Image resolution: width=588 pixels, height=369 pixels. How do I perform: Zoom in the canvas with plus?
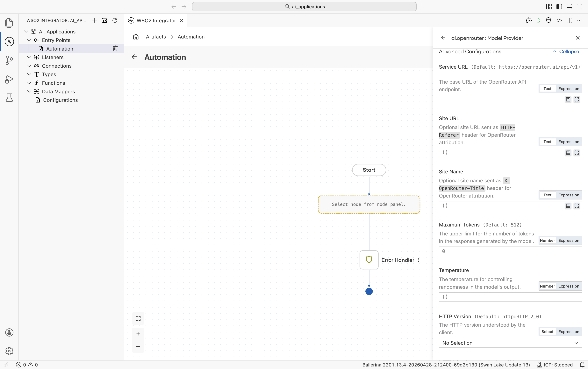pos(138,334)
